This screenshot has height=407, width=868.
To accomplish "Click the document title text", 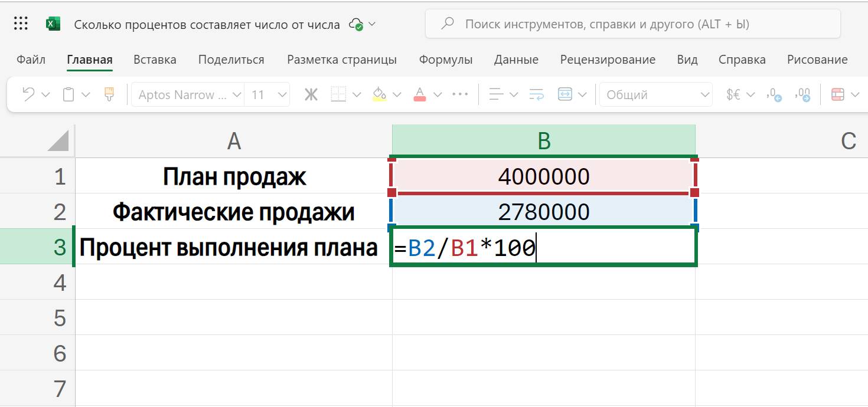I will click(x=207, y=25).
